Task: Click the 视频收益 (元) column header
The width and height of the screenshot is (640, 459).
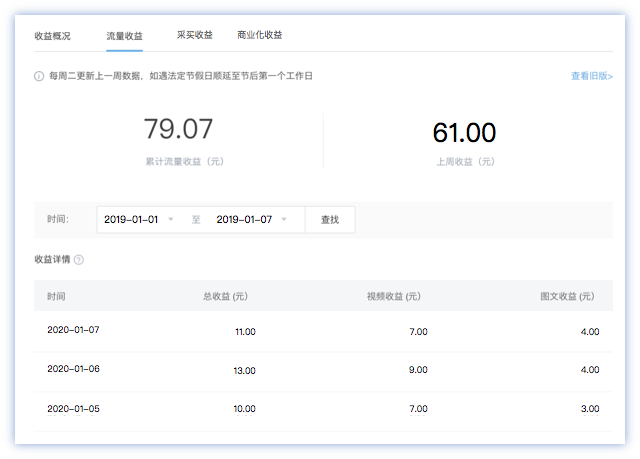Action: tap(393, 296)
